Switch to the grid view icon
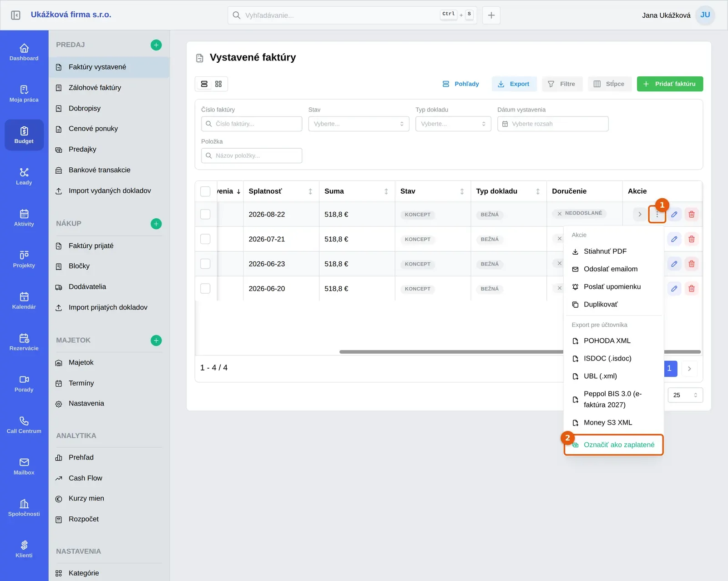Image resolution: width=728 pixels, height=581 pixels. [218, 84]
